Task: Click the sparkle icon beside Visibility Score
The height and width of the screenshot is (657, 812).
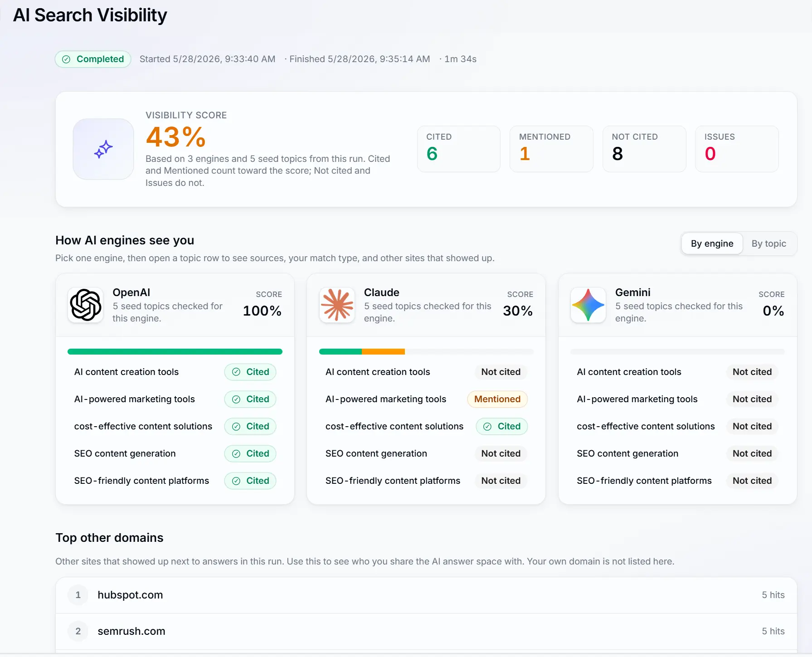Action: tap(103, 149)
